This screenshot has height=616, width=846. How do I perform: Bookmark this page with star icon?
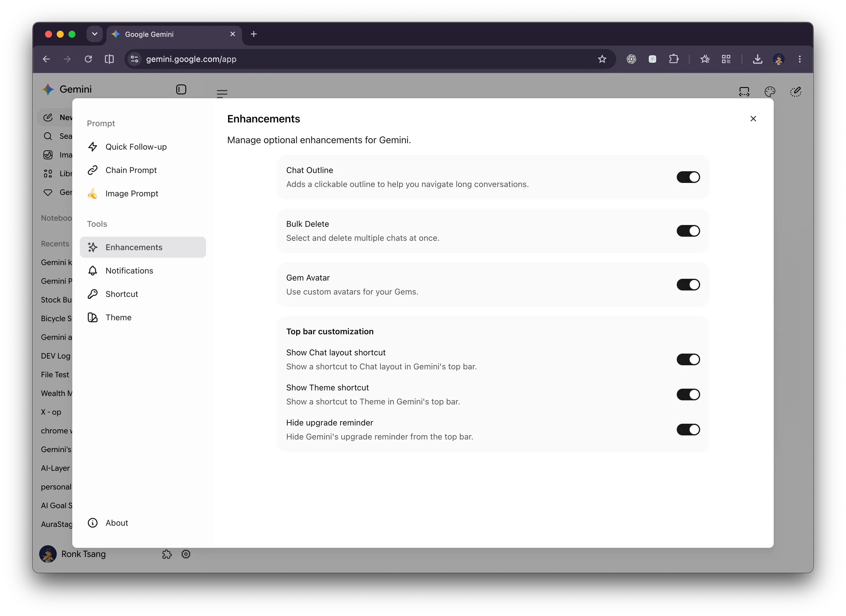(x=602, y=59)
